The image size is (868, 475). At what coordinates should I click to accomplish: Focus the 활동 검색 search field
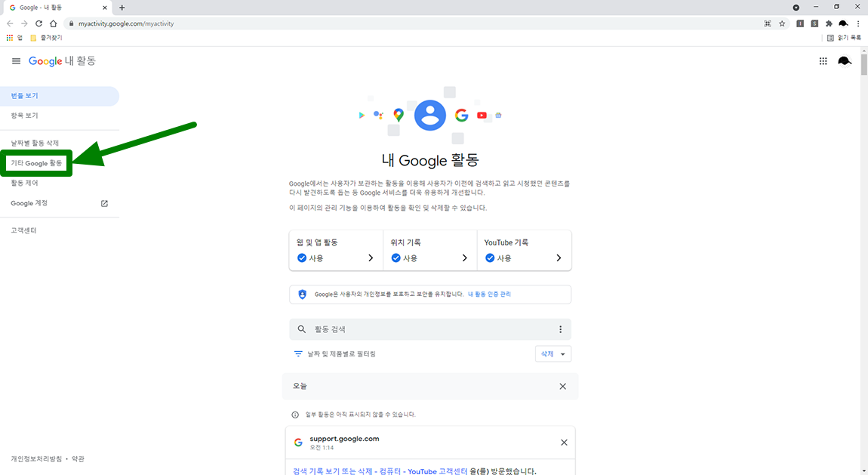(430, 329)
